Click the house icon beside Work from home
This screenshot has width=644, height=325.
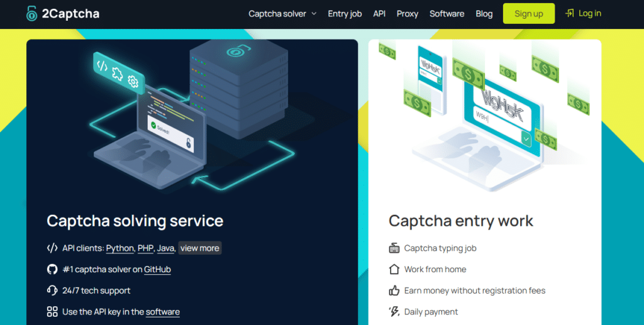point(394,269)
